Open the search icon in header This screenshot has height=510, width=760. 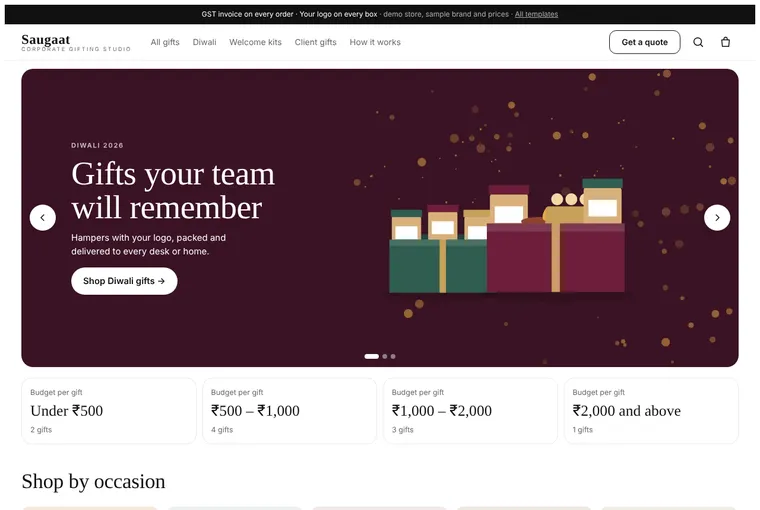pyautogui.click(x=698, y=42)
